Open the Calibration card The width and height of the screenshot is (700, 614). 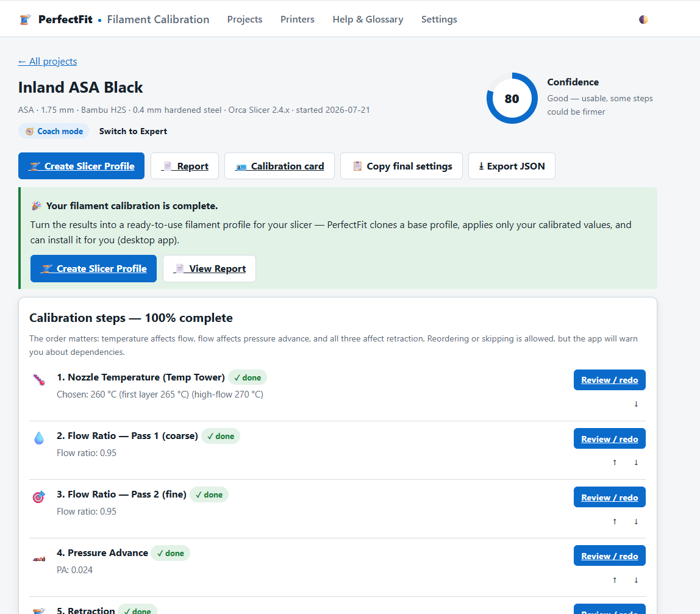pos(279,166)
